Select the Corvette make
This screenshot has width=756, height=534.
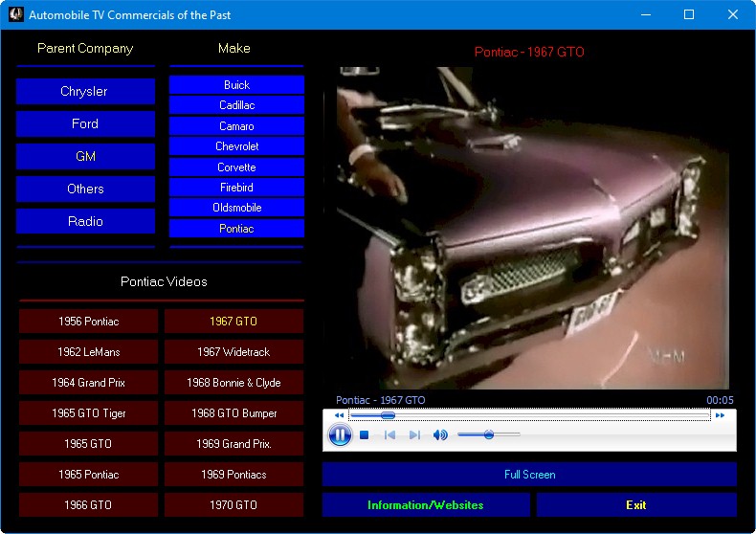click(x=236, y=167)
